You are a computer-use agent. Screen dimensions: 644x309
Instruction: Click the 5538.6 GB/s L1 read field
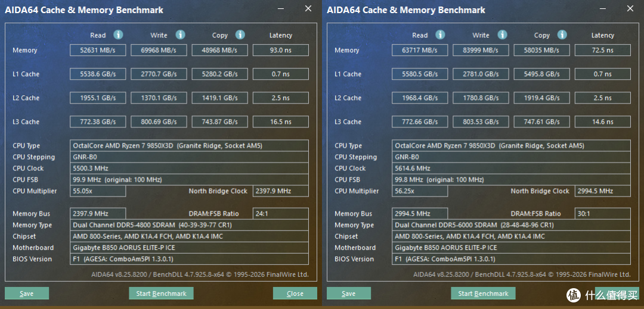click(x=98, y=74)
